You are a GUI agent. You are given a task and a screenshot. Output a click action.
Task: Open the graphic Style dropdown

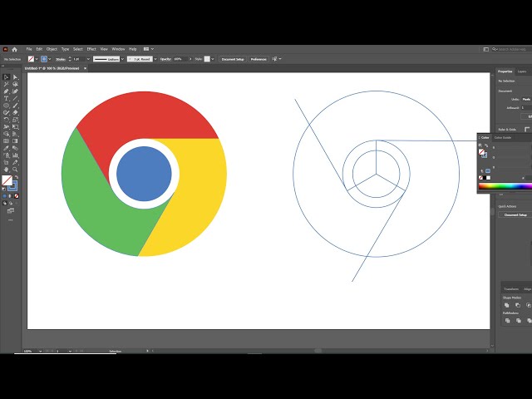213,59
